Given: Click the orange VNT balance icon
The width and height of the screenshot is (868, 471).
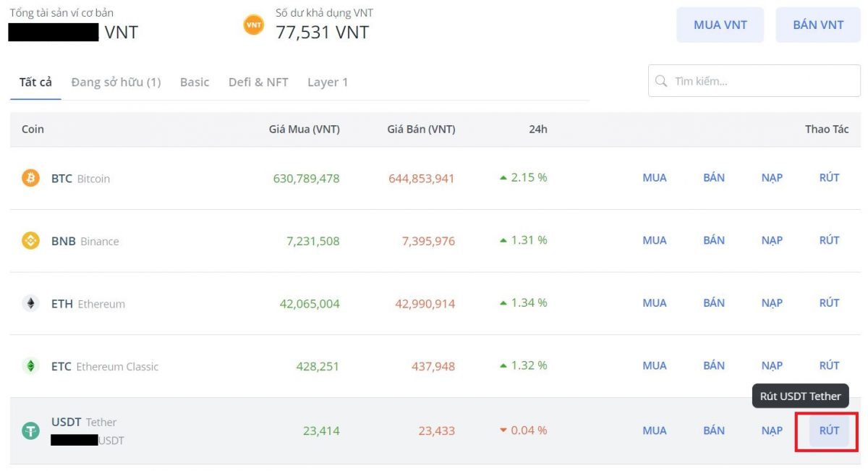Looking at the screenshot, I should (254, 24).
